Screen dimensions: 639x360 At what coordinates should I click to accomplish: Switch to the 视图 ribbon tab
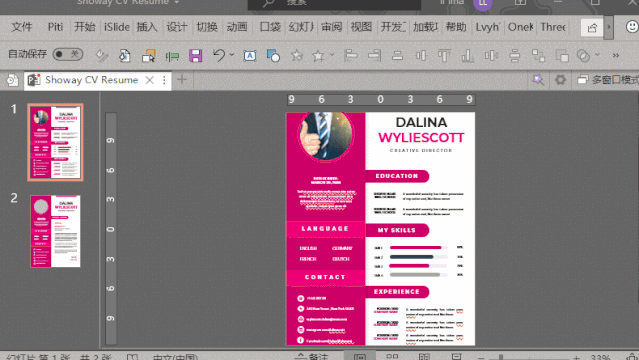tap(361, 27)
